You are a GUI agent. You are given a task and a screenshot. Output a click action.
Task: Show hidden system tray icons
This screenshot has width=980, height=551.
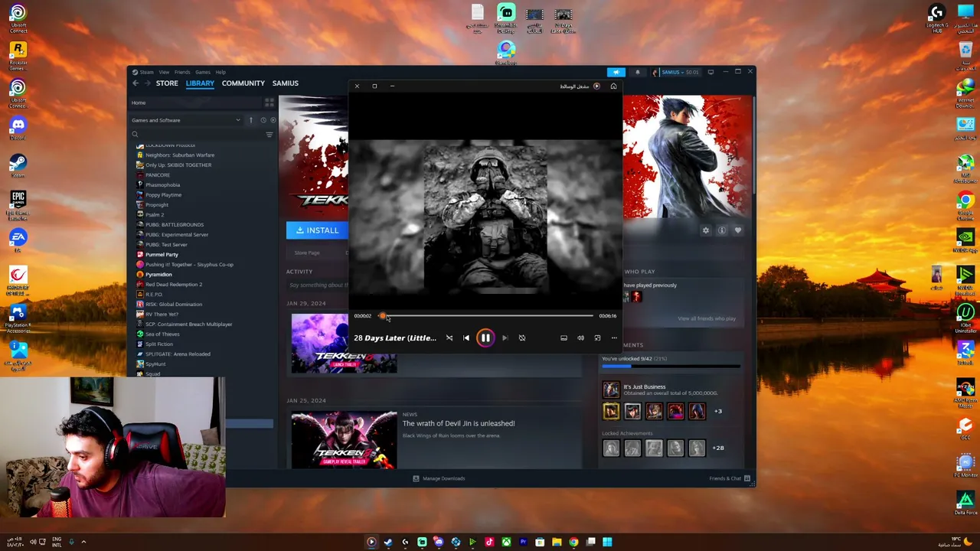point(83,542)
